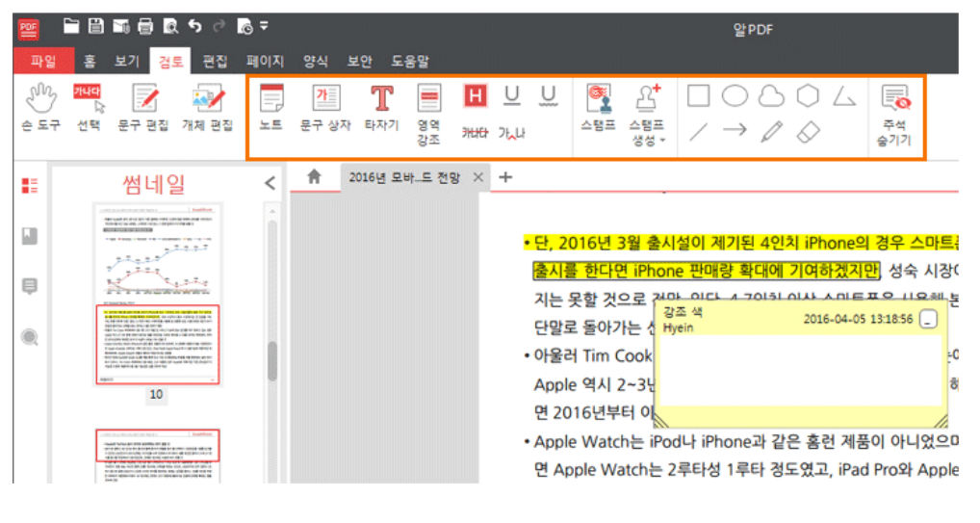The width and height of the screenshot is (980, 523).
Task: Draw an arrow annotation
Action: [x=735, y=130]
